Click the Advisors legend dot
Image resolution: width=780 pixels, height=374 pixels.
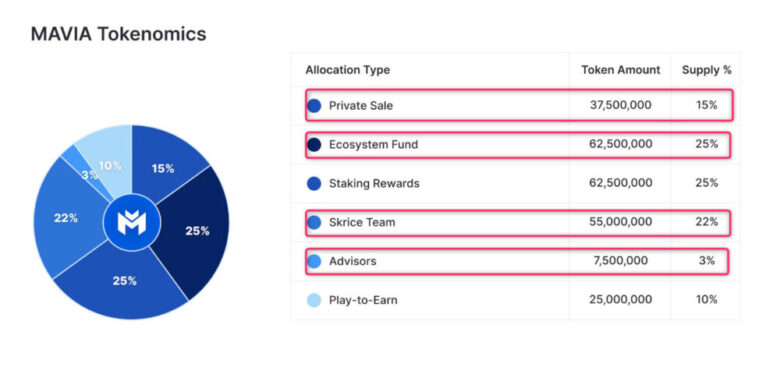(314, 261)
